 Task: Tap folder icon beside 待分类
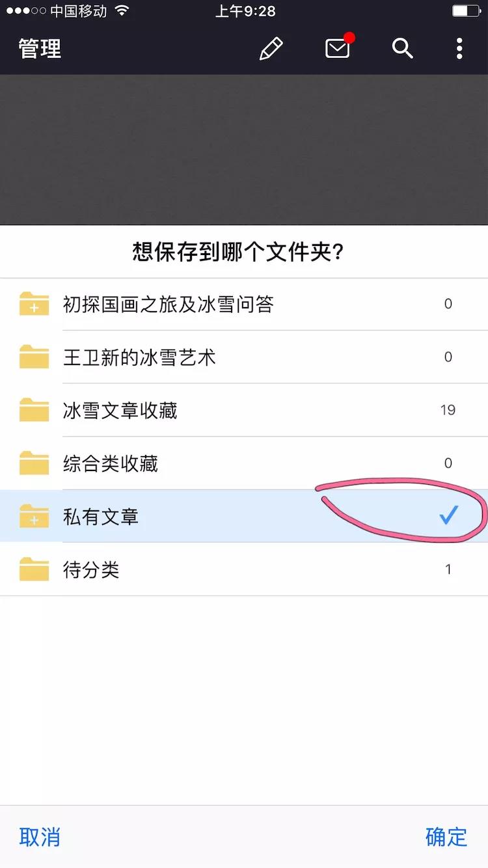34,569
